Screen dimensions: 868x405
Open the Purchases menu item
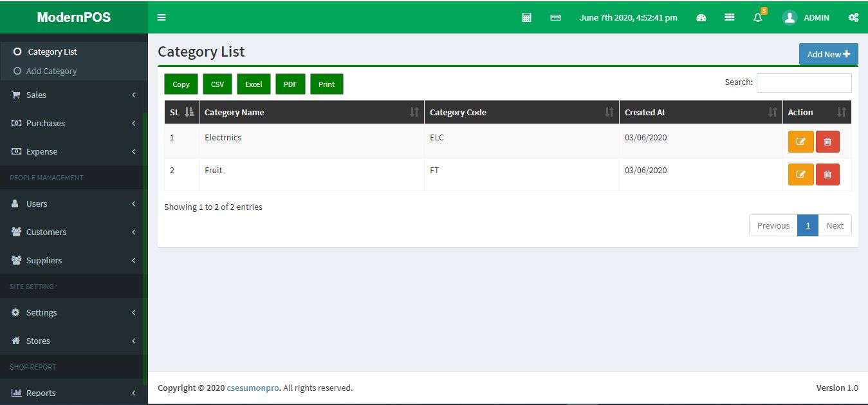(x=71, y=123)
